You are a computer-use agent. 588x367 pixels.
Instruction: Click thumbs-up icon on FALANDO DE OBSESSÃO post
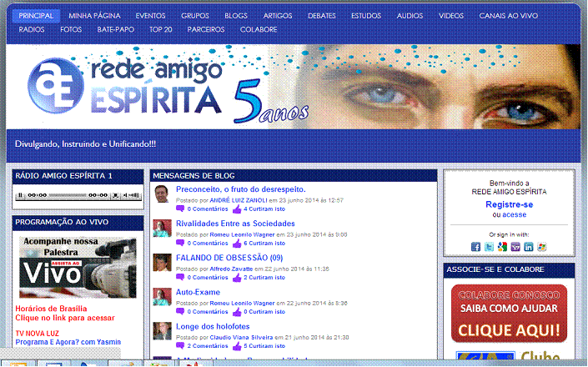[237, 277]
